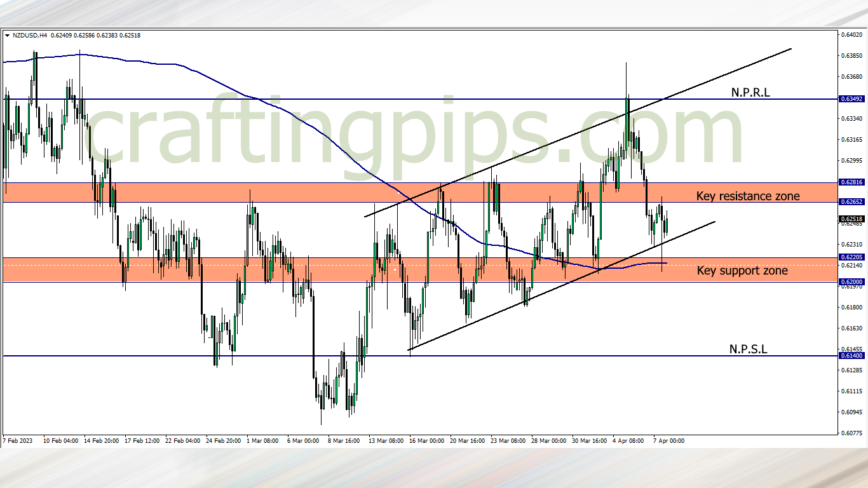Click the 0.61115 price axis value
This screenshot has width=868, height=488.
click(x=851, y=391)
